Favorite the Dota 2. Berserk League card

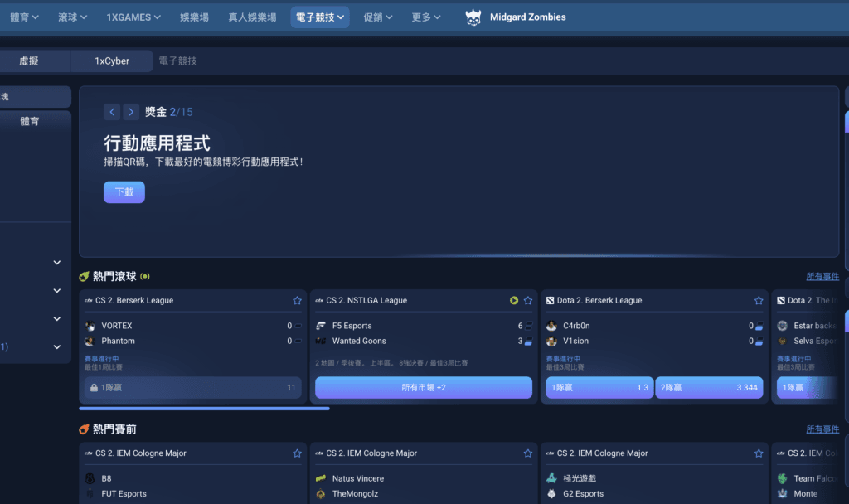pos(759,300)
